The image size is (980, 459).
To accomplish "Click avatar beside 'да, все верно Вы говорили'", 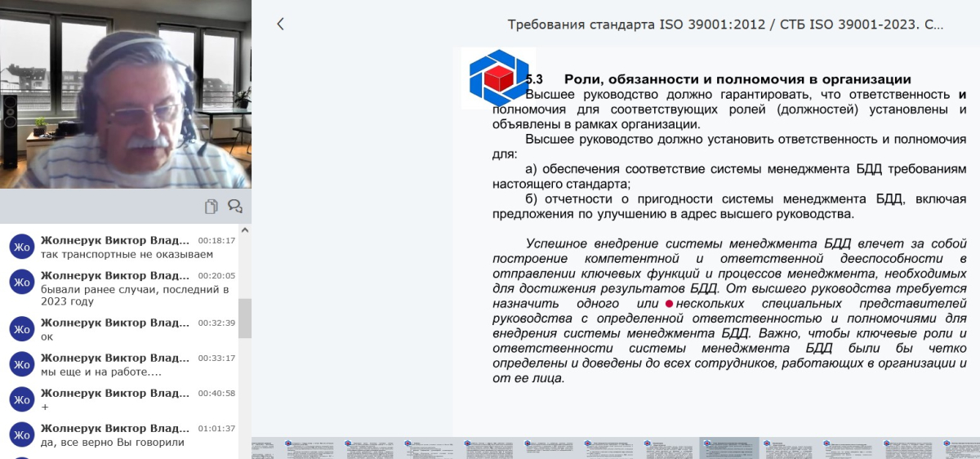I will point(22,434).
